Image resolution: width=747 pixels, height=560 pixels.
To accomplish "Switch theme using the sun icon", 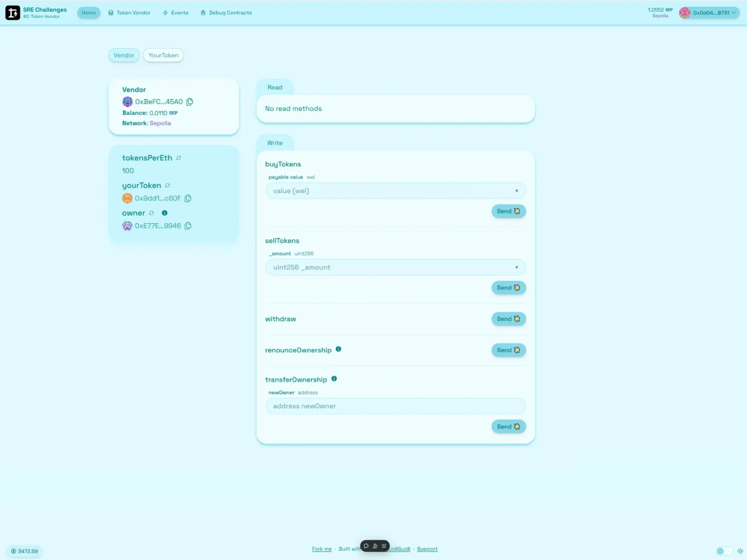I will [x=740, y=551].
